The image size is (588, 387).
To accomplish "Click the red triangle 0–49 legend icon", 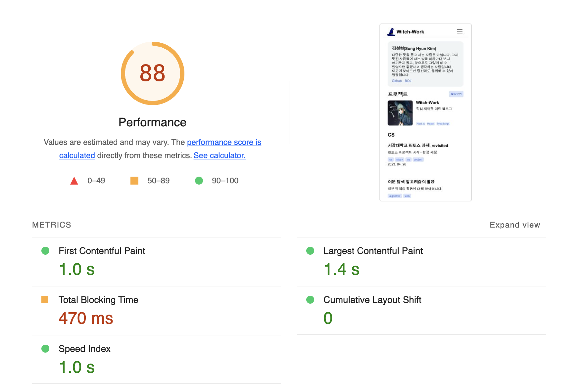I will (74, 181).
